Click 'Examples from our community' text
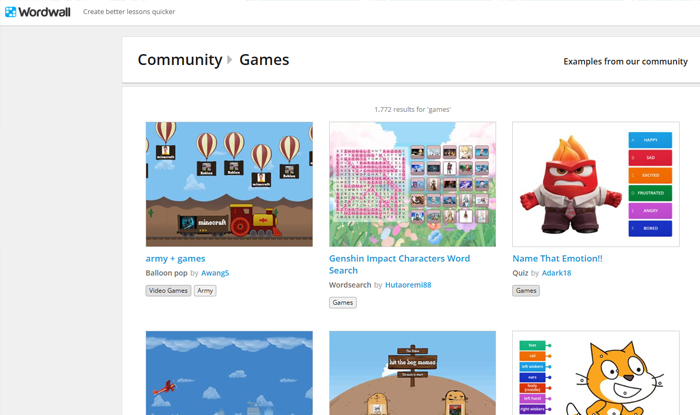700x415 pixels. click(625, 62)
